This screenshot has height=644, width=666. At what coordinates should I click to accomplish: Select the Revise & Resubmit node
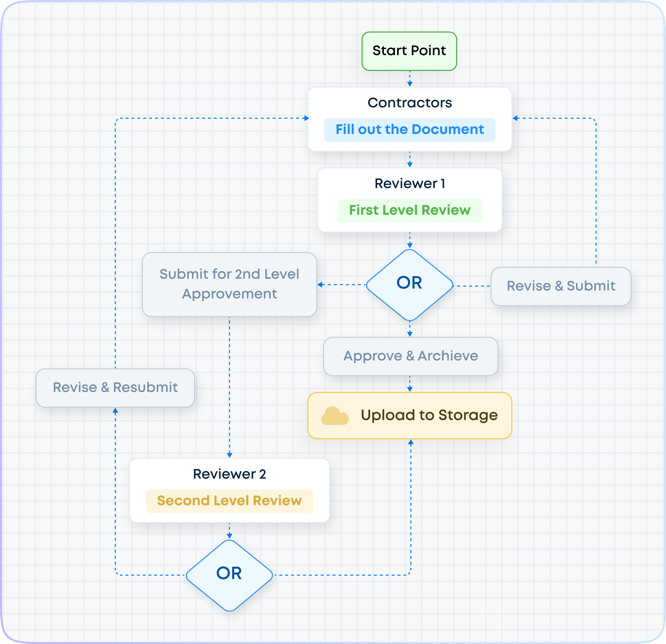115,388
